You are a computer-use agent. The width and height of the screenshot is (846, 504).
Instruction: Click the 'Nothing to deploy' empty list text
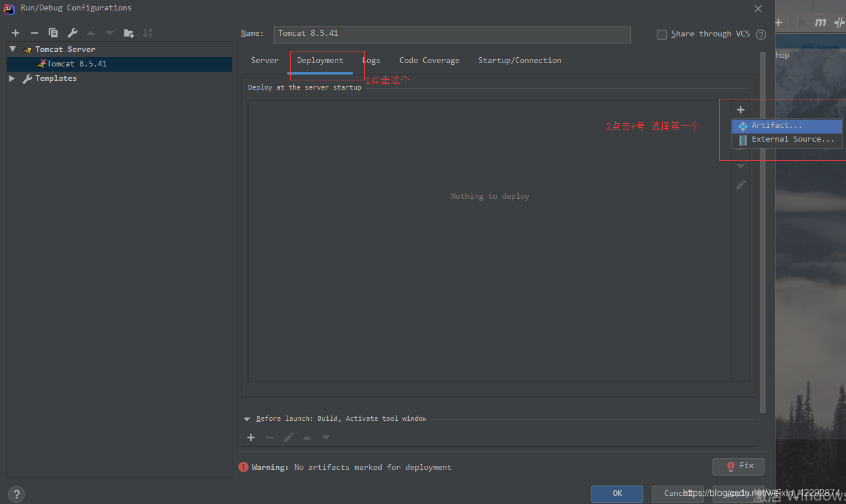tap(490, 196)
